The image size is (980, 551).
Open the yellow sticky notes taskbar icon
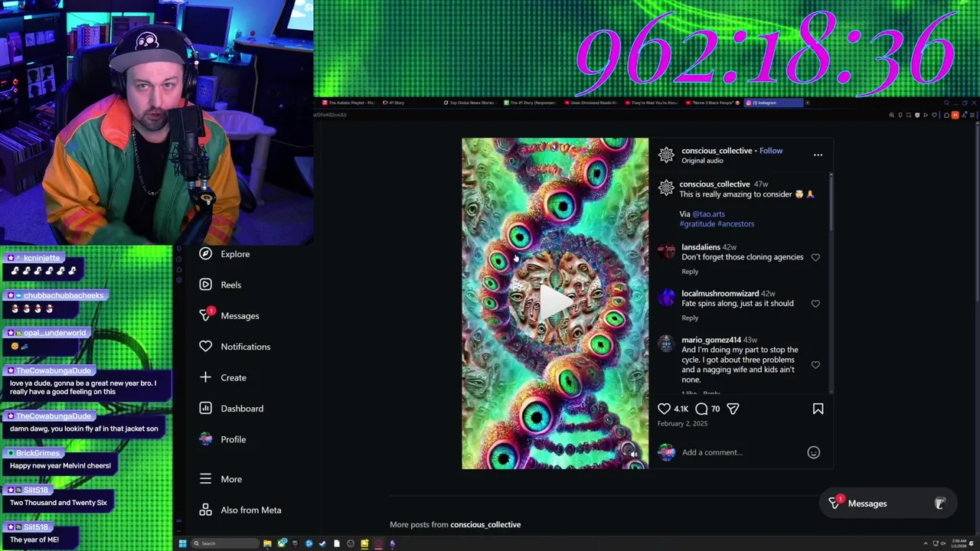364,543
